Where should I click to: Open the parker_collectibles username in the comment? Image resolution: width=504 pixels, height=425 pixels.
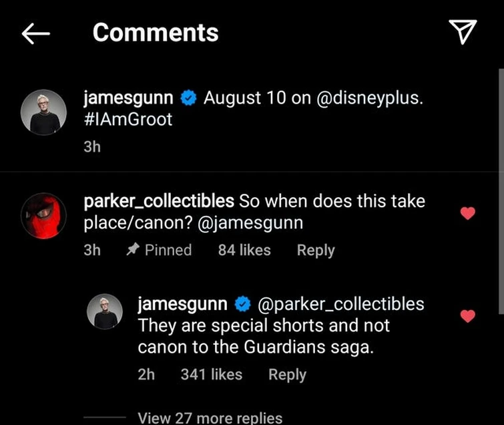click(x=158, y=201)
